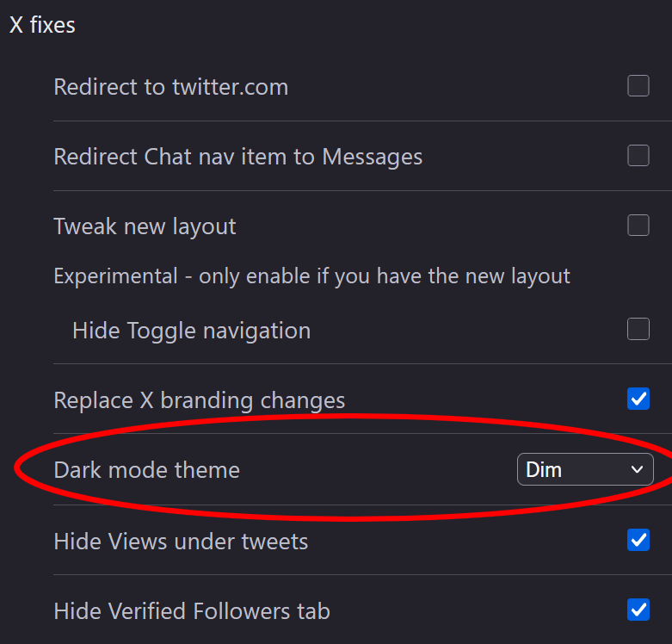This screenshot has height=644, width=672.
Task: Click the 'Hide Verified Followers tab' label
Action: [x=191, y=611]
